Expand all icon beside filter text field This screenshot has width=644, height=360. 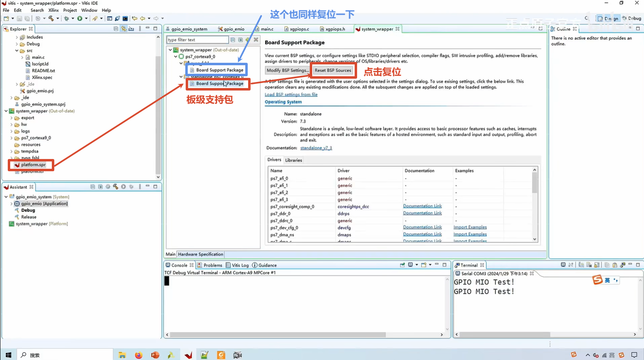(x=240, y=40)
